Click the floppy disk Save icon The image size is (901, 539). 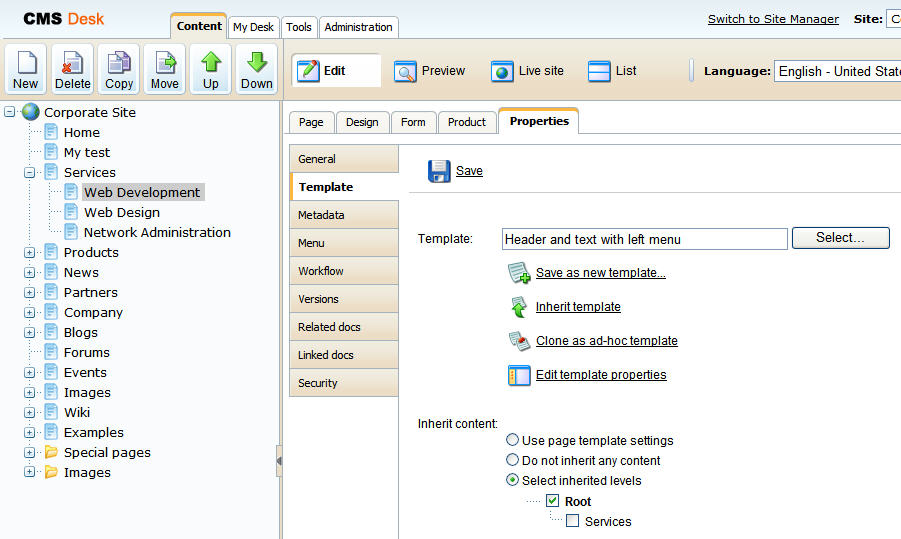pos(439,171)
